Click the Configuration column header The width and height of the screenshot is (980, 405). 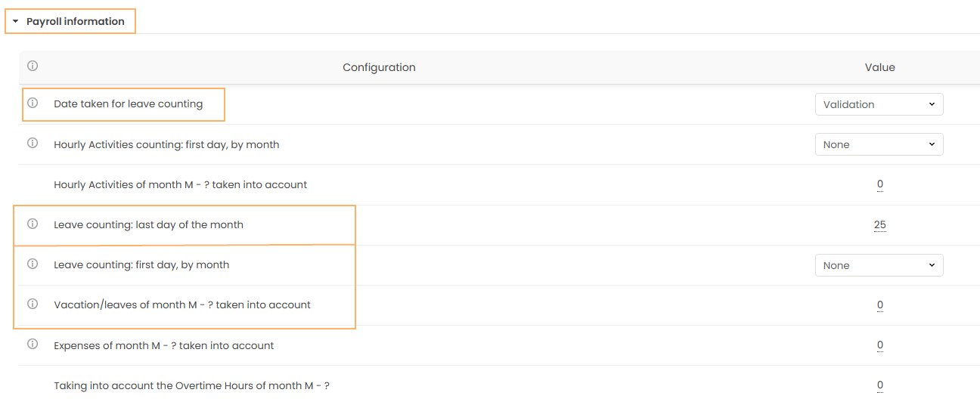tap(379, 67)
